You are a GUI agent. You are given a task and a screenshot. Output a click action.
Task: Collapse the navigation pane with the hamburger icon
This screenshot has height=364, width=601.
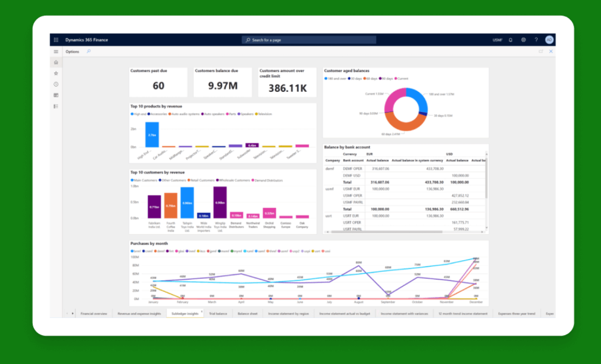pyautogui.click(x=55, y=51)
